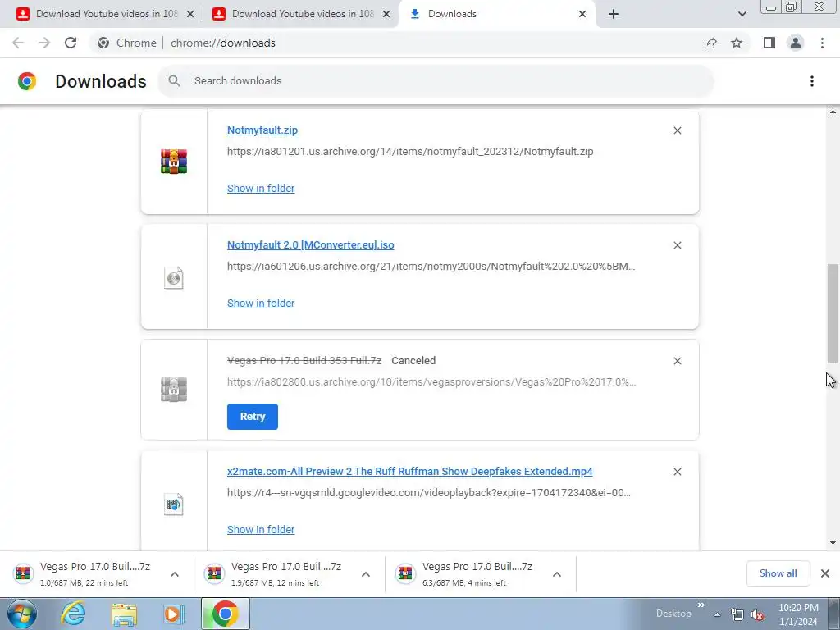Click the Notmyfault.zip archive.org source URL
Screen dimensions: 840x630
[410, 152]
